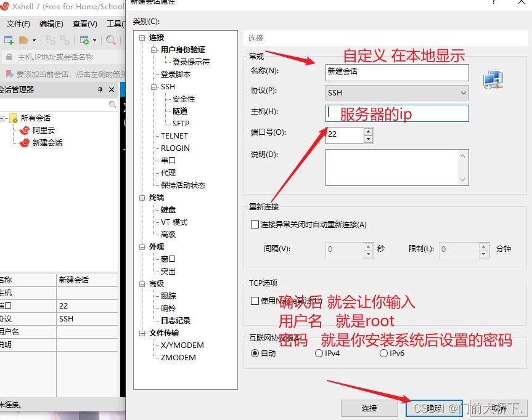The height and width of the screenshot is (420, 532).
Task: Click the 名称 name input field
Action: pyautogui.click(x=397, y=73)
